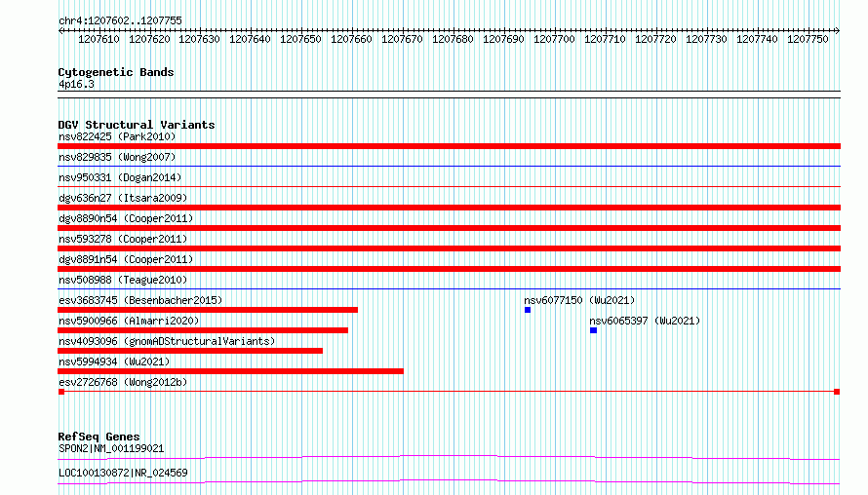Select the esv3683745 red variant bar
The height and width of the screenshot is (495, 868).
(208, 310)
